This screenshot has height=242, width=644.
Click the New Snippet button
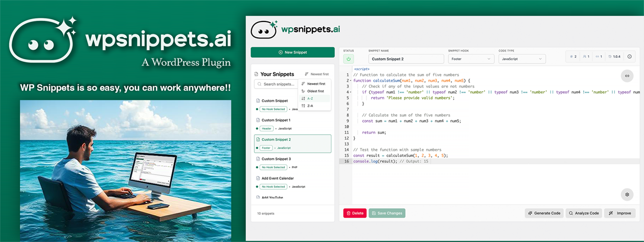click(x=292, y=52)
